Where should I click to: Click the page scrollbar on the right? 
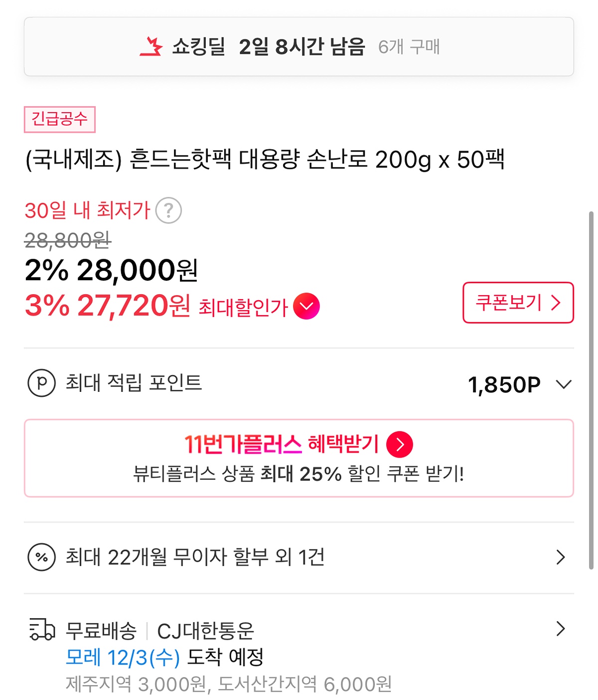point(591,389)
